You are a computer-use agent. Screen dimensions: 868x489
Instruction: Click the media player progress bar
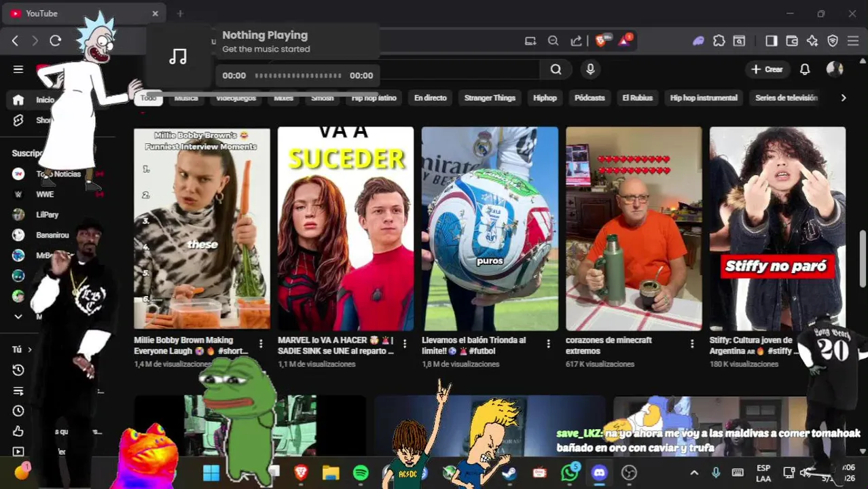tap(298, 75)
